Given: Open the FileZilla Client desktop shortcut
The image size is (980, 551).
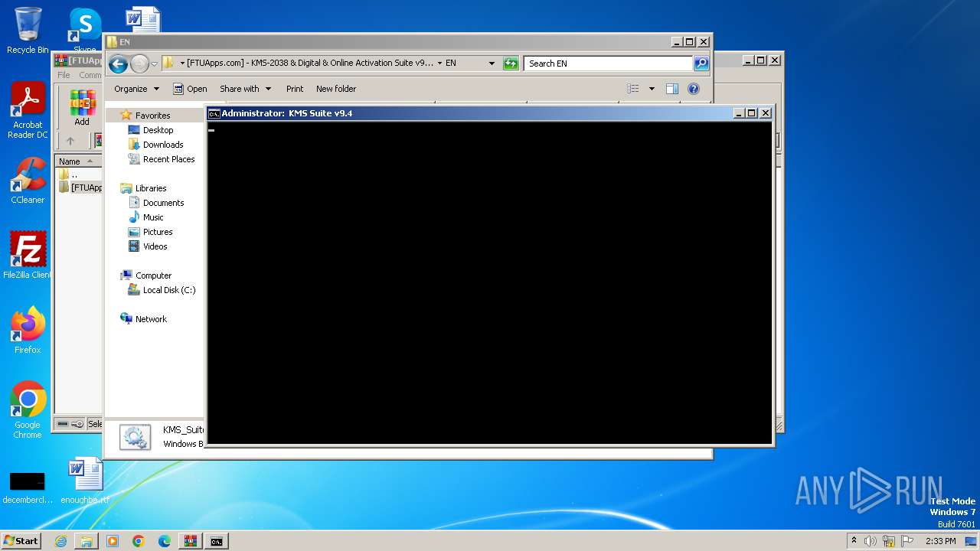Looking at the screenshot, I should pyautogui.click(x=28, y=256).
